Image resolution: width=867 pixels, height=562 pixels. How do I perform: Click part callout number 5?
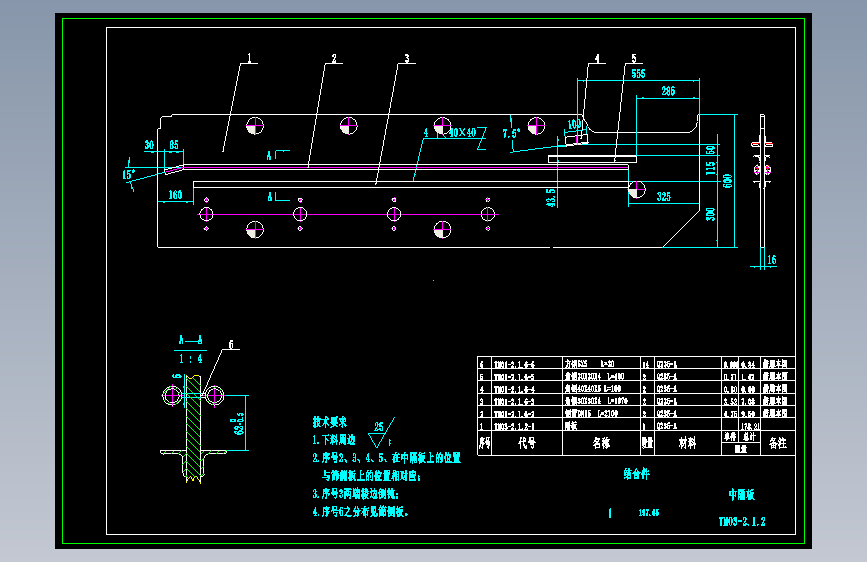pos(634,58)
